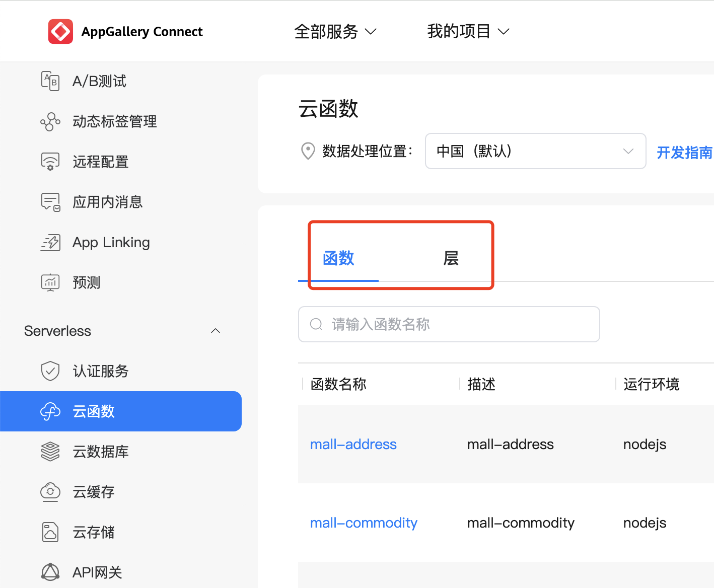Open 认证服务 in the sidebar

tap(101, 371)
